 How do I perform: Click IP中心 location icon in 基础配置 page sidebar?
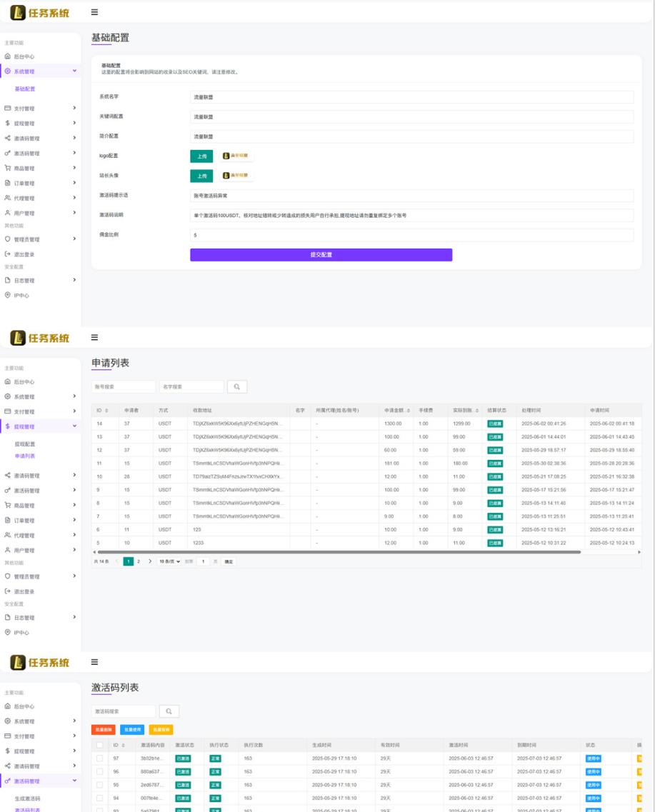click(x=8, y=296)
